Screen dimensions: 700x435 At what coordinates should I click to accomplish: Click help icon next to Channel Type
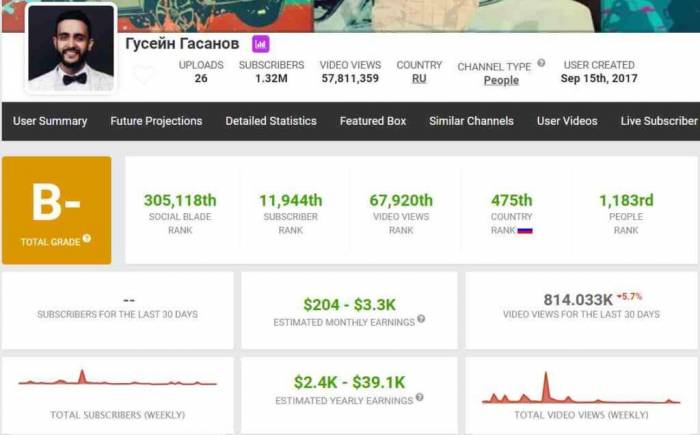point(541,63)
